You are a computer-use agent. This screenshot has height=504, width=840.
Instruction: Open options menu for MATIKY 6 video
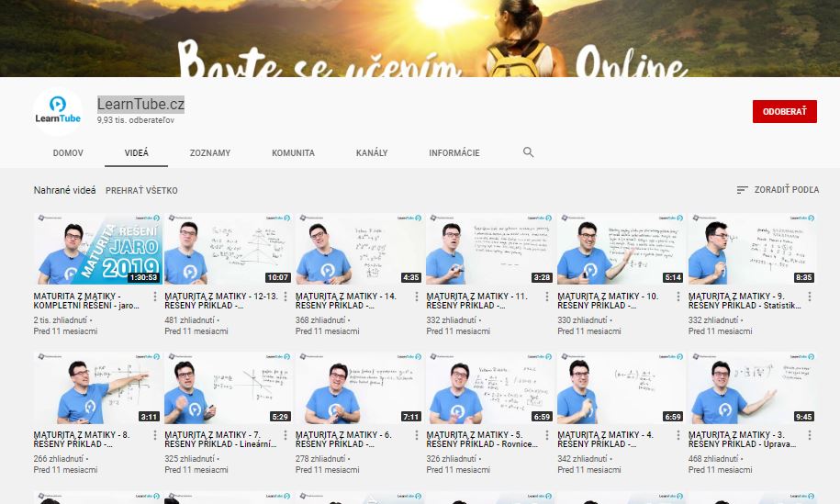coord(417,435)
